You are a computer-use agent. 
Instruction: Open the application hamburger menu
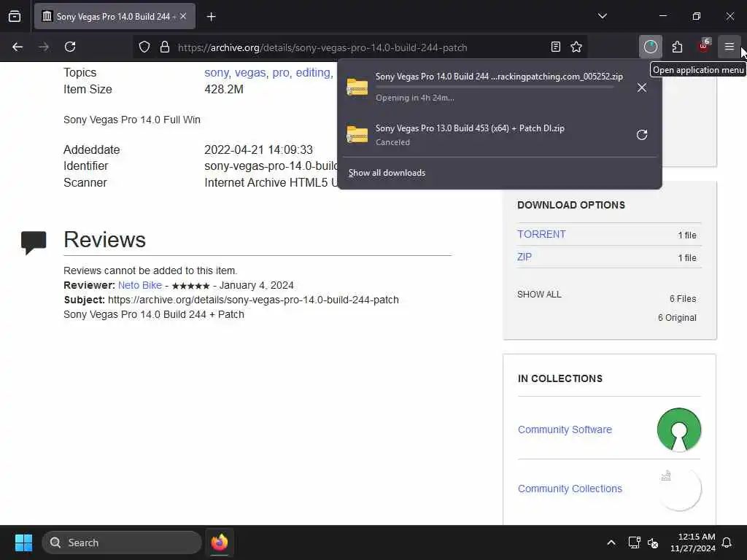729,47
